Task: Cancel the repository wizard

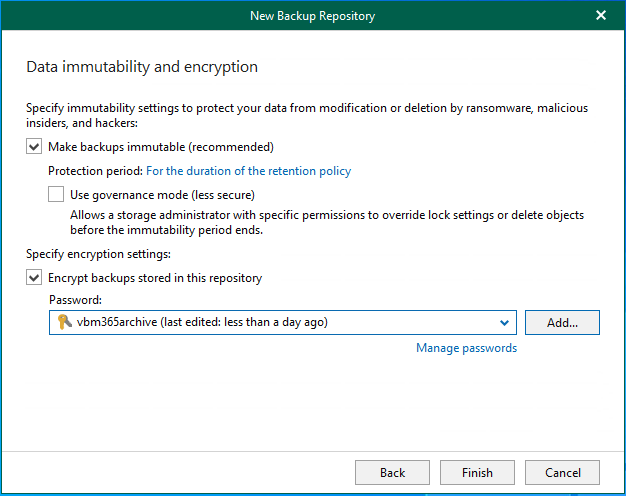Action: (x=562, y=472)
